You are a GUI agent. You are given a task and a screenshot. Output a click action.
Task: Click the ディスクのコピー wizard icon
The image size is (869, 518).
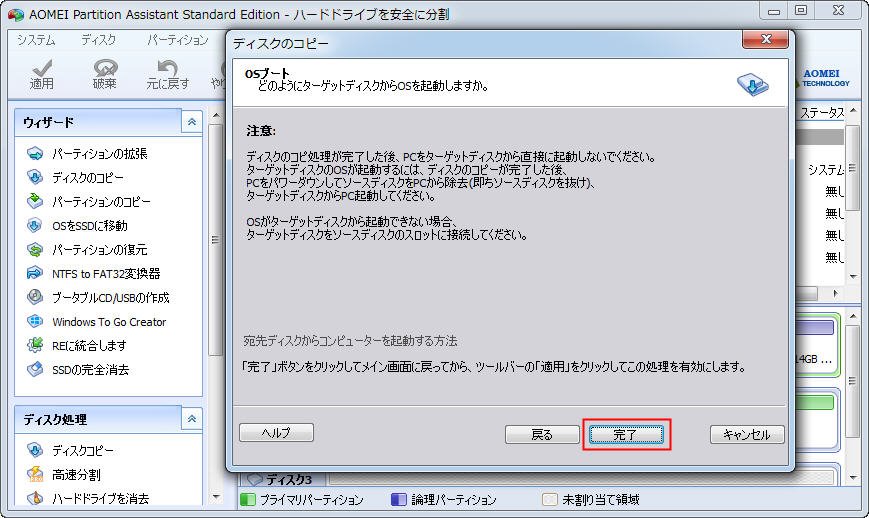pyautogui.click(x=35, y=177)
